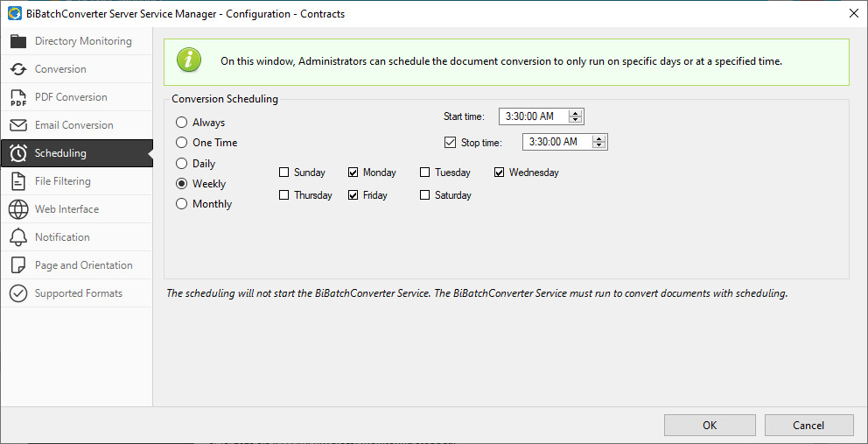The width and height of the screenshot is (868, 444).
Task: Decrease Stop time with down arrow
Action: (598, 145)
